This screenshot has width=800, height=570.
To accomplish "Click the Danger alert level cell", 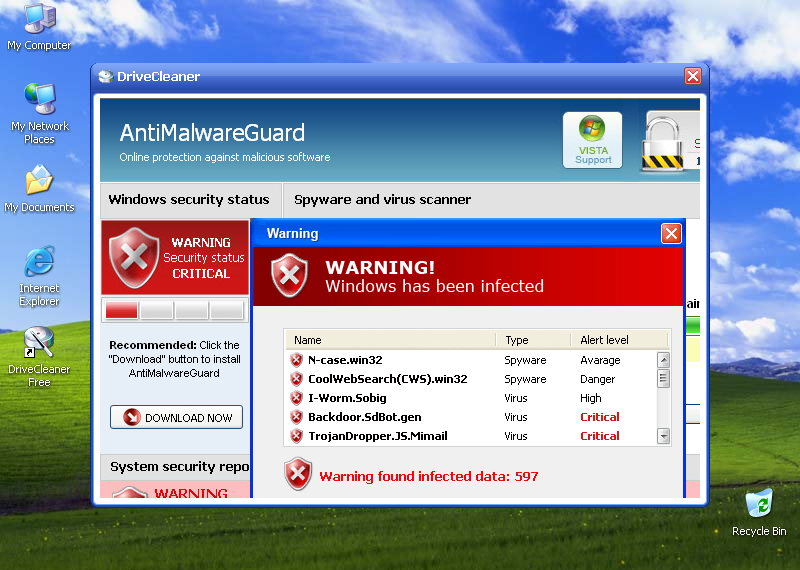I will (597, 379).
